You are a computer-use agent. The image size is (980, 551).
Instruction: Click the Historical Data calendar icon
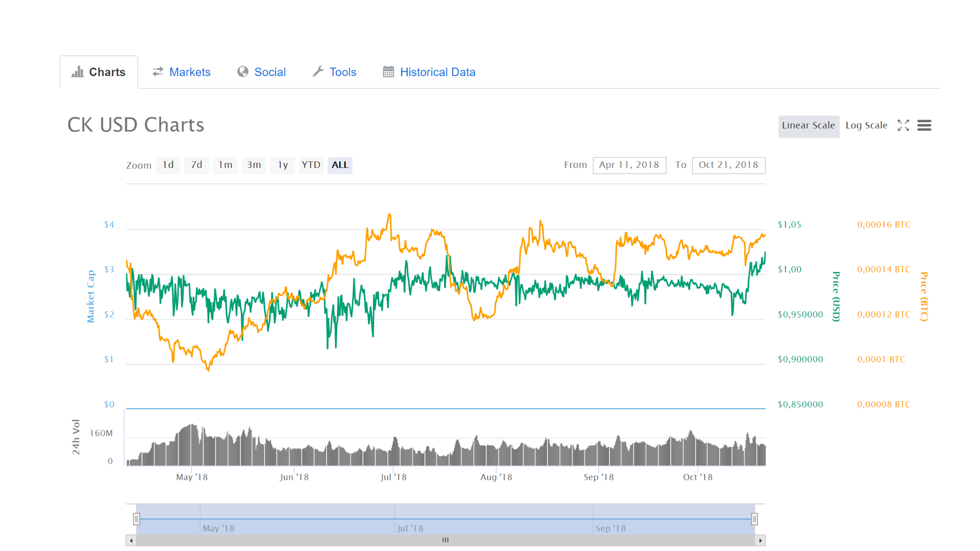coord(388,72)
